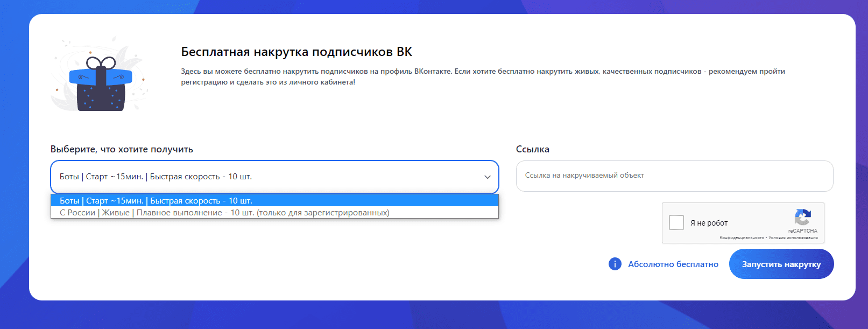Choose the "С России | Живые" option

[224, 213]
